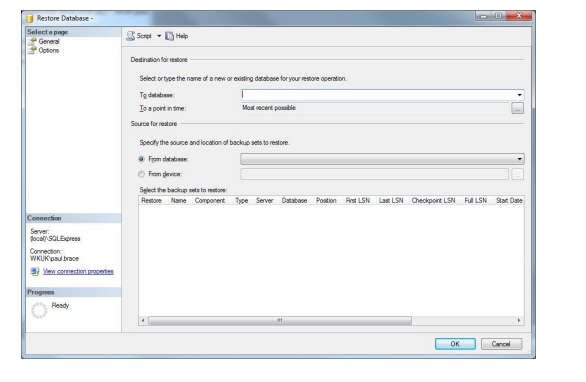Select the From database radio button
This screenshot has height=382, width=586.
pos(141,159)
